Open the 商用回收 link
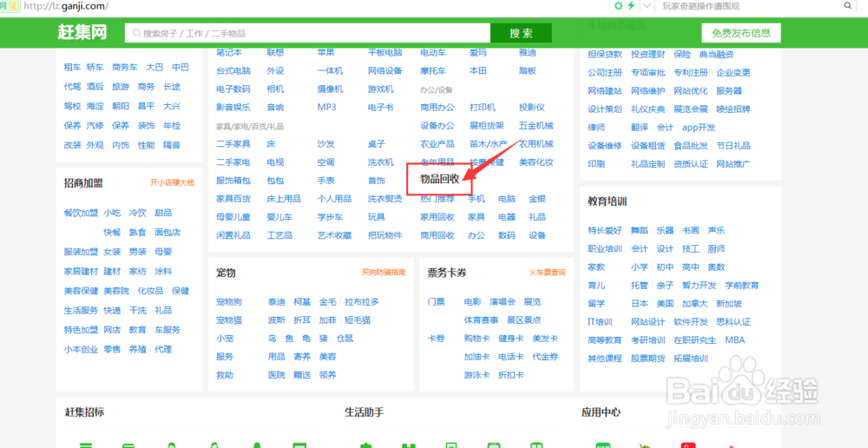Viewport: 868px width, 448px height. (437, 235)
